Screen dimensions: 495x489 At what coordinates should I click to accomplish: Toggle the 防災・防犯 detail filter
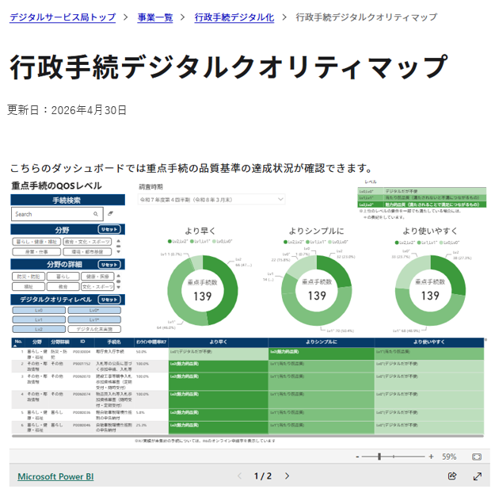pyautogui.click(x=28, y=276)
